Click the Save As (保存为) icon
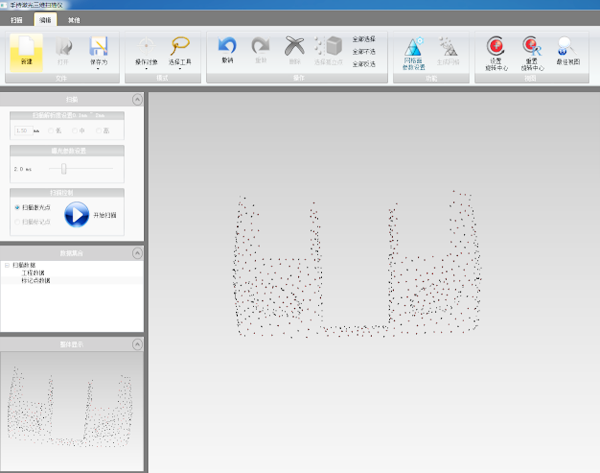This screenshot has height=473, width=600. 98,48
